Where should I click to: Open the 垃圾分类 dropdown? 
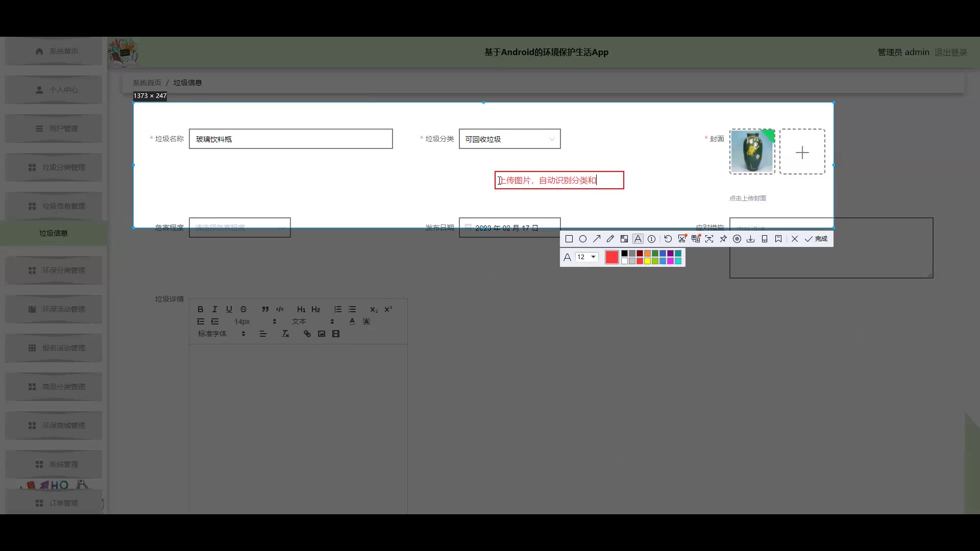click(x=509, y=139)
